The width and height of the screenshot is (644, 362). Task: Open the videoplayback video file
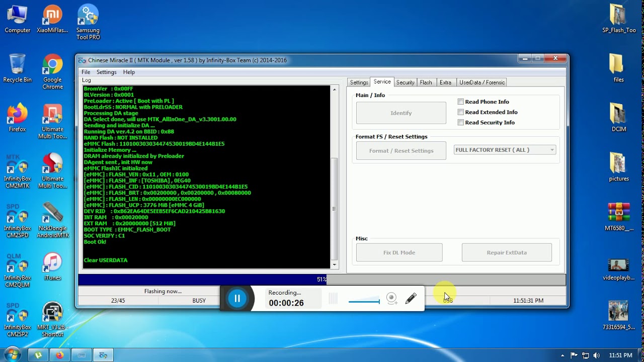619,269
